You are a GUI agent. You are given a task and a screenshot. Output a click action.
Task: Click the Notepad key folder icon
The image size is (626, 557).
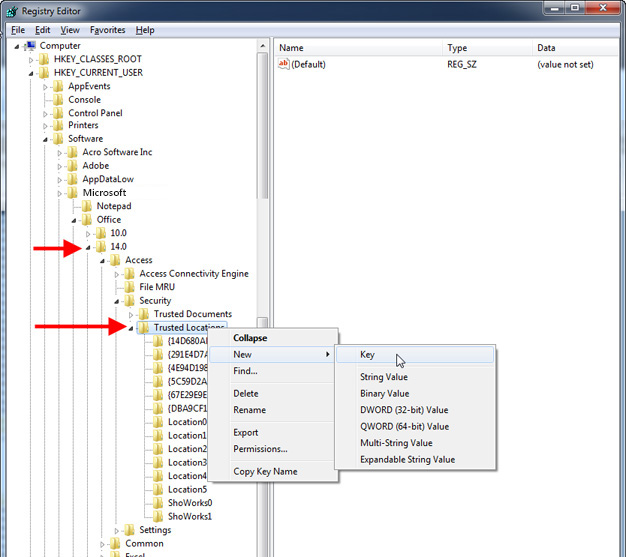coord(86,206)
